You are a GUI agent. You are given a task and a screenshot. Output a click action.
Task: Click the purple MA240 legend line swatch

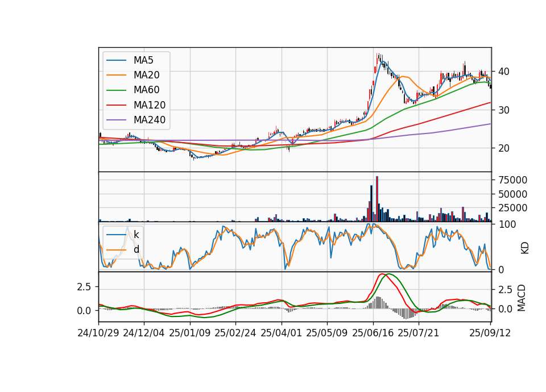(x=116, y=120)
